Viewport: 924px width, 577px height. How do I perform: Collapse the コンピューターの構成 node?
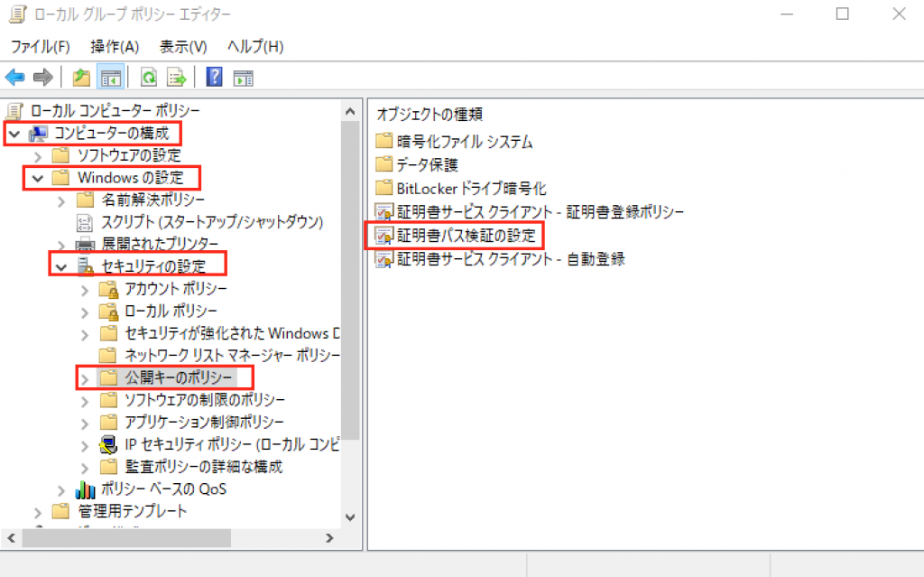pyautogui.click(x=14, y=134)
